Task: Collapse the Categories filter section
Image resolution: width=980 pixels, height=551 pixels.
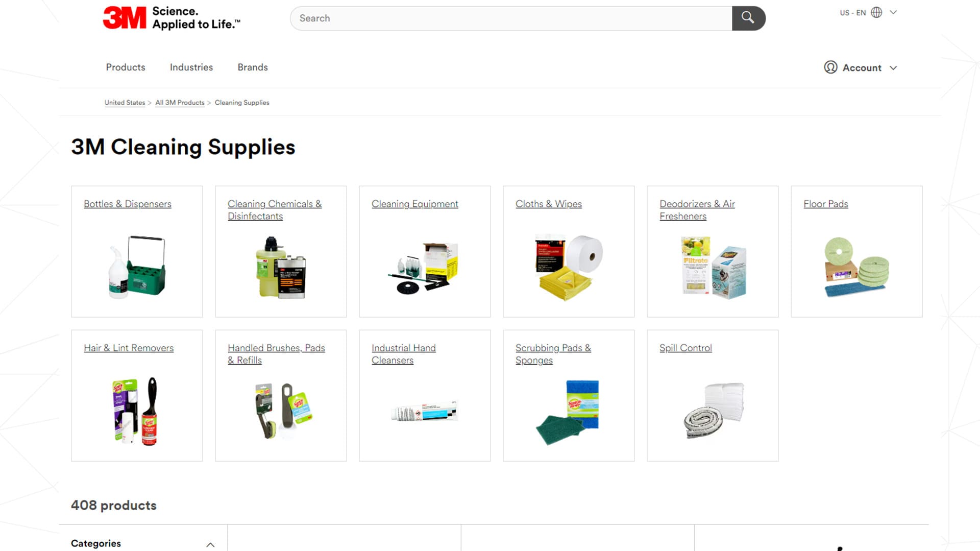Action: tap(210, 545)
